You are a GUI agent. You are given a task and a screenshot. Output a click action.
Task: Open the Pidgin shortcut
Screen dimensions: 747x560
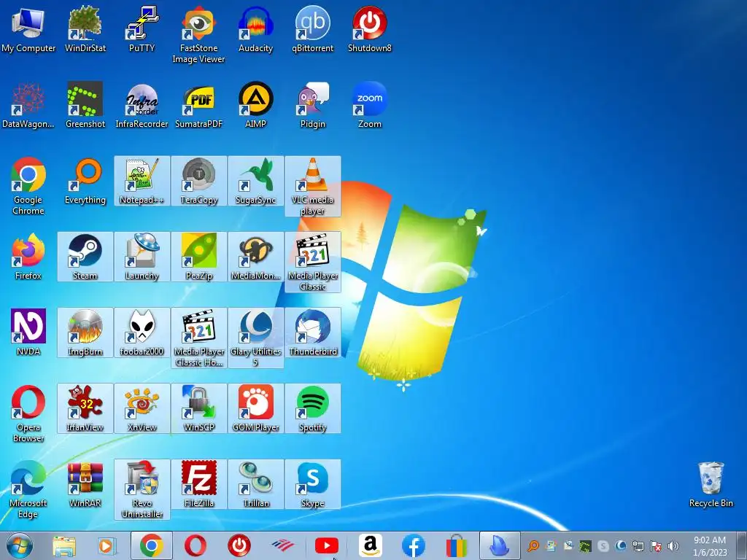pos(312,105)
